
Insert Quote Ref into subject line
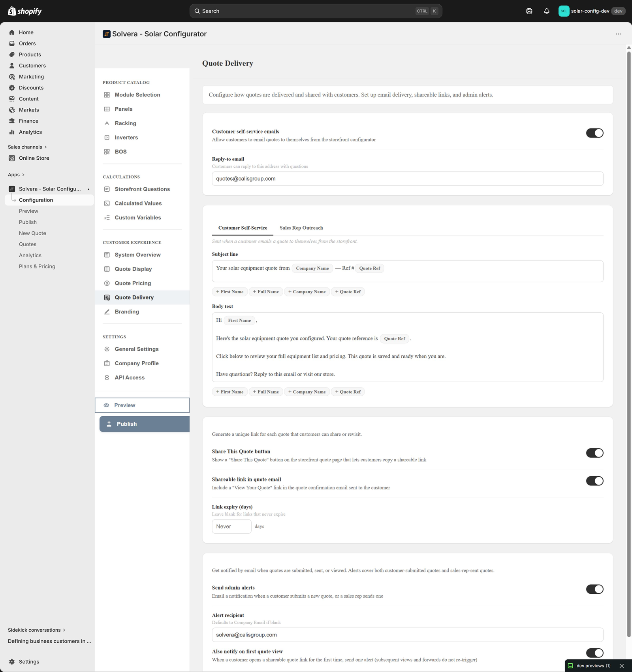pos(348,292)
